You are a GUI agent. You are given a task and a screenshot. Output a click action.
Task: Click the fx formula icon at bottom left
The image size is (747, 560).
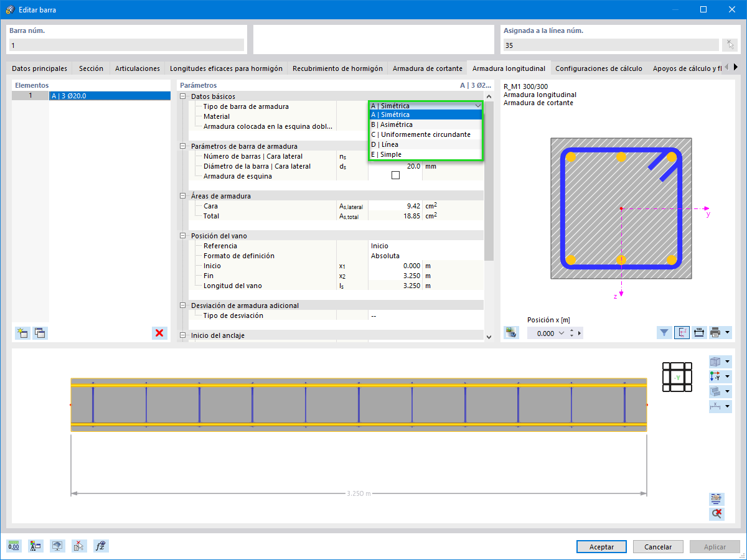(x=101, y=546)
